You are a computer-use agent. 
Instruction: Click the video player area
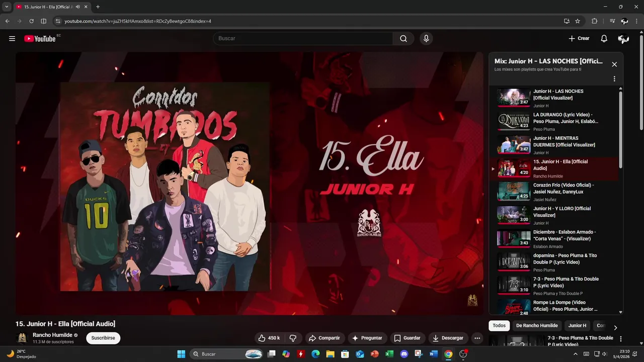[250, 184]
